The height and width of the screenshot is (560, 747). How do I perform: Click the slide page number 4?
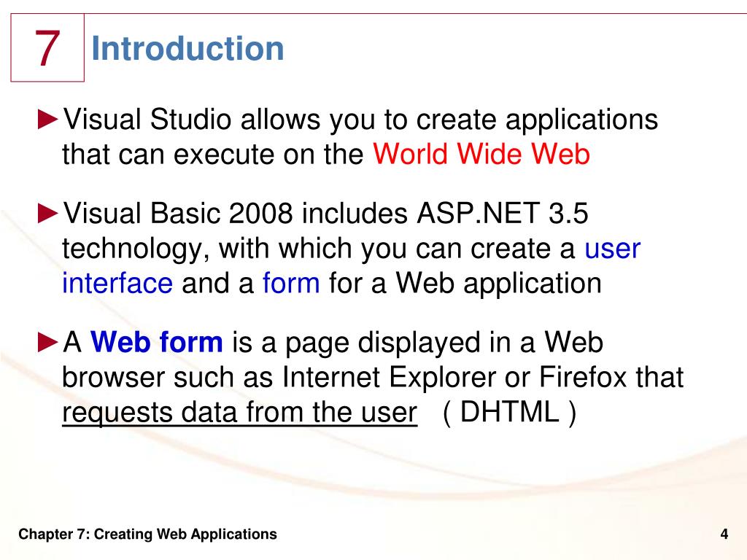(x=724, y=534)
